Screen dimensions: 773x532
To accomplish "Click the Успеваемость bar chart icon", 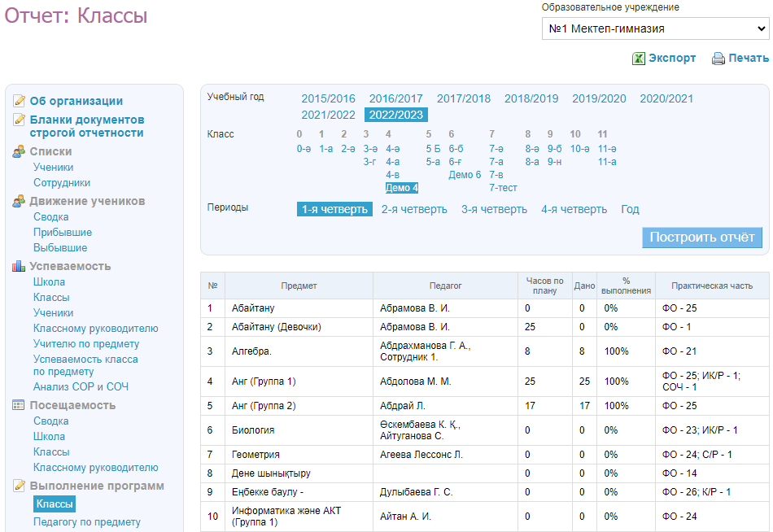I will point(19,266).
